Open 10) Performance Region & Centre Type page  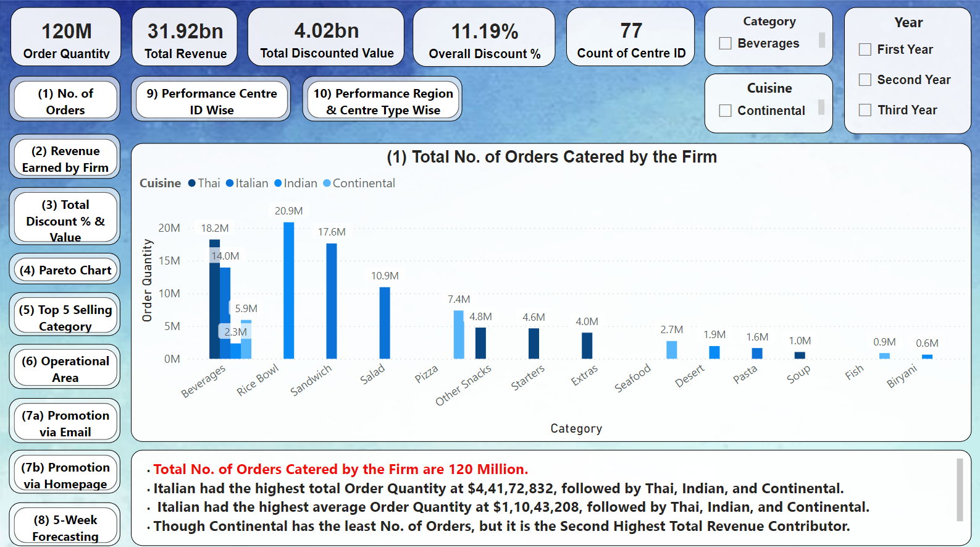click(382, 100)
